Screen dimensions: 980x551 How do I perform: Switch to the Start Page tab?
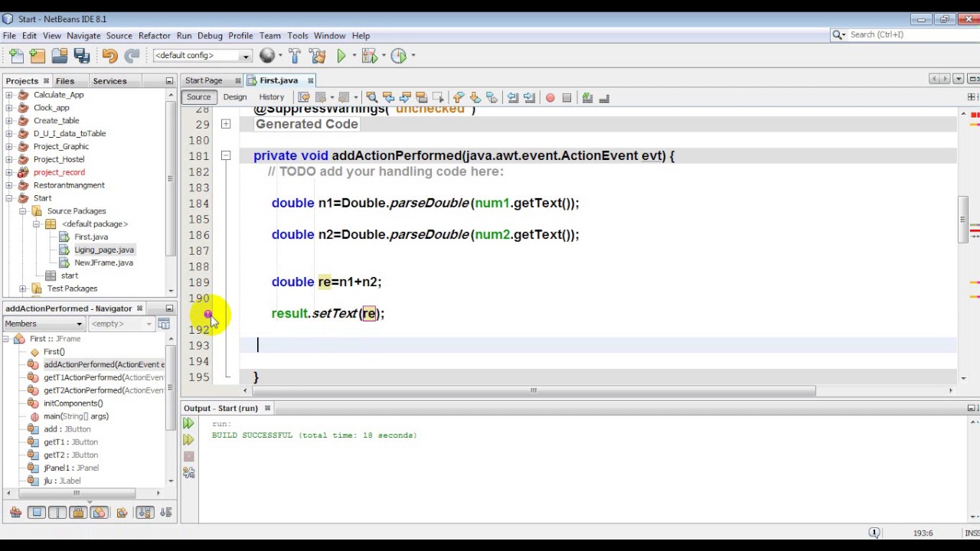204,80
